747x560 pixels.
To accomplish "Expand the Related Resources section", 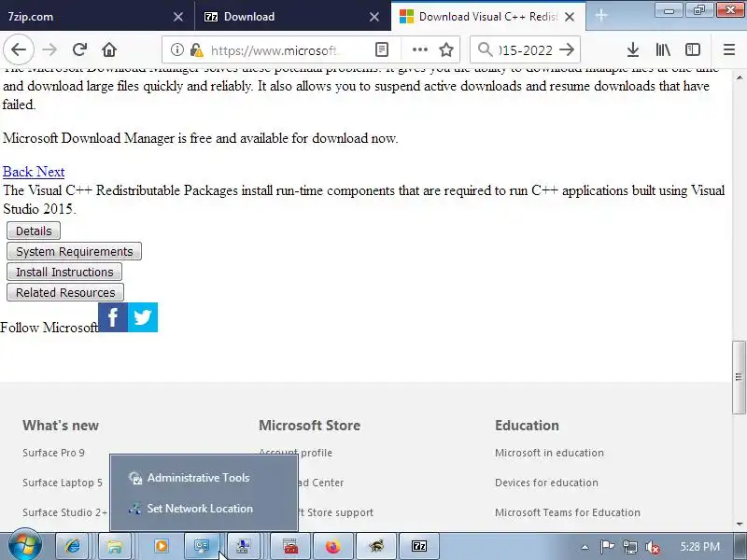I will [x=65, y=292].
